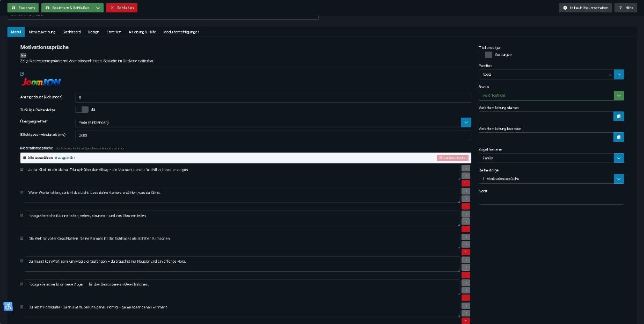Select checkbox for 'Jeder Klick' quote
The image size is (644, 324).
22,170
